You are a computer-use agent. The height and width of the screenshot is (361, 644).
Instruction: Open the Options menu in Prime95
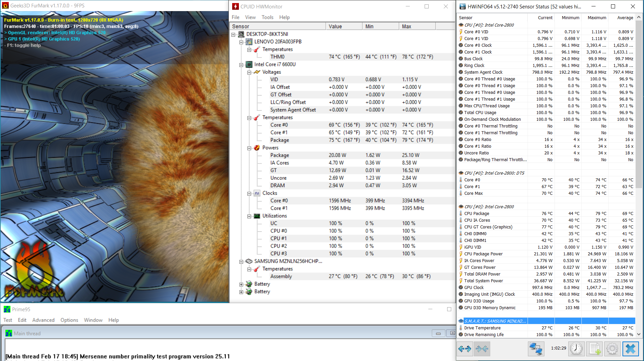pos(69,320)
